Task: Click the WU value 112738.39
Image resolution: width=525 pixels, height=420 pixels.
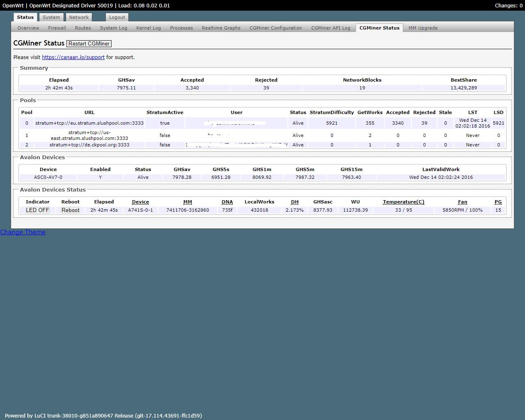Action: click(355, 210)
